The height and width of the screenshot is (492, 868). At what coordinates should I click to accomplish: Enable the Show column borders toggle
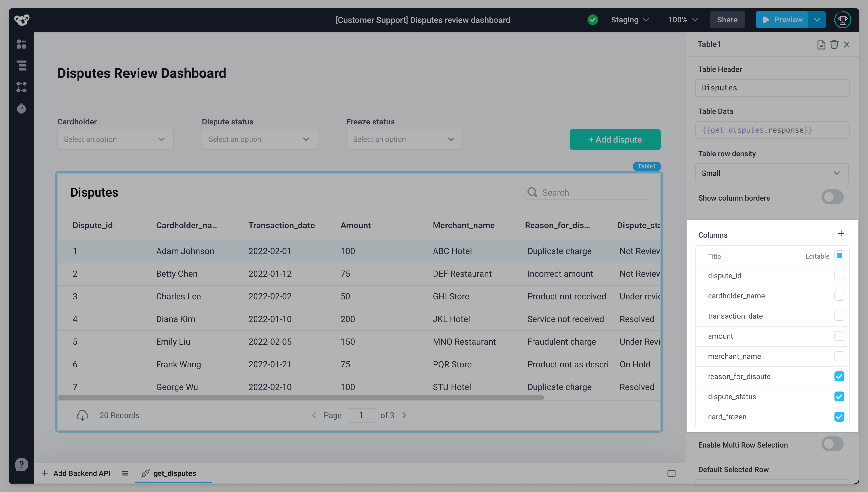pyautogui.click(x=832, y=197)
